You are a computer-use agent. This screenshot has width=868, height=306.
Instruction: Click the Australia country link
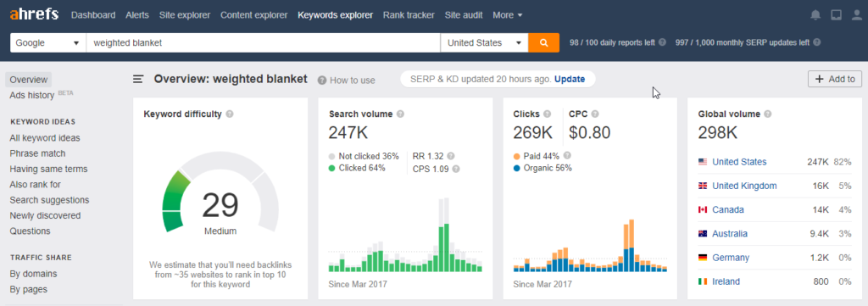(x=730, y=233)
